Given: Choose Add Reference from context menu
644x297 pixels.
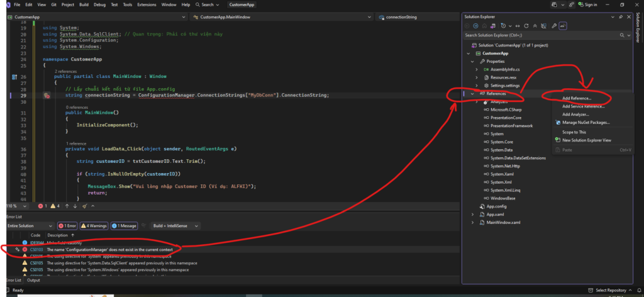Looking at the screenshot, I should coord(576,98).
